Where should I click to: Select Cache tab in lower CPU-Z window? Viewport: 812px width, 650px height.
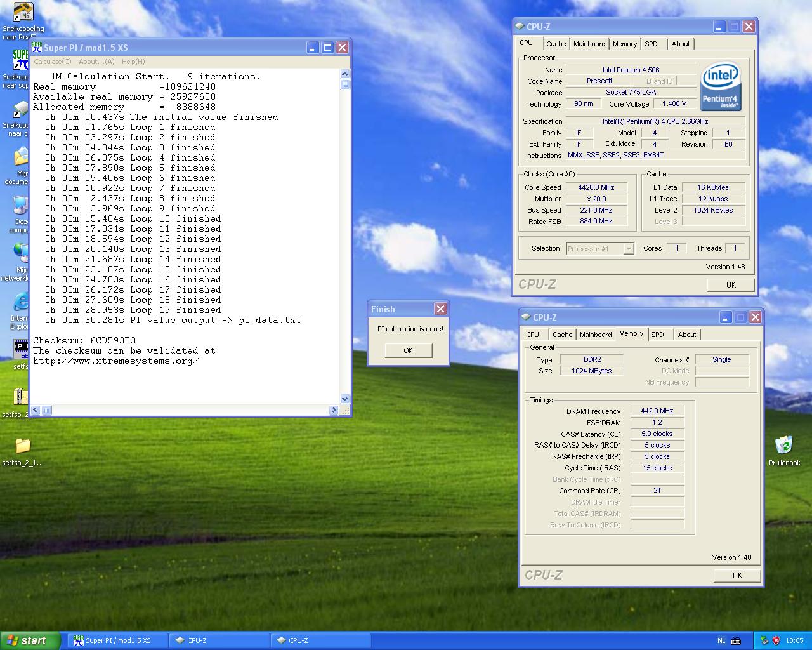tap(562, 335)
